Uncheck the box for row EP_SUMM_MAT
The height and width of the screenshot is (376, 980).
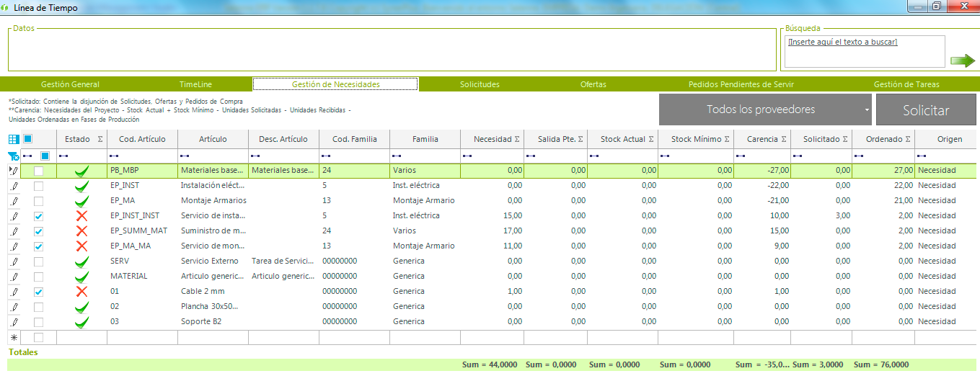tap(38, 231)
